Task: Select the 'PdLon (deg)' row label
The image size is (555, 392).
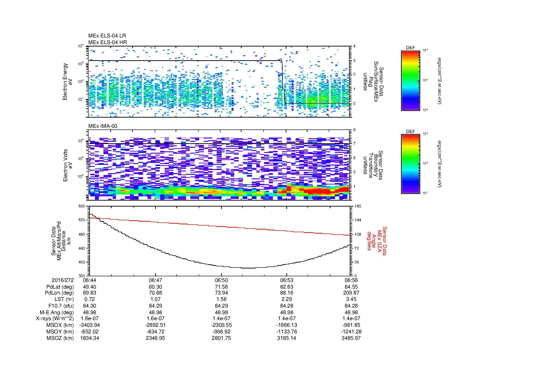Action: pos(60,293)
